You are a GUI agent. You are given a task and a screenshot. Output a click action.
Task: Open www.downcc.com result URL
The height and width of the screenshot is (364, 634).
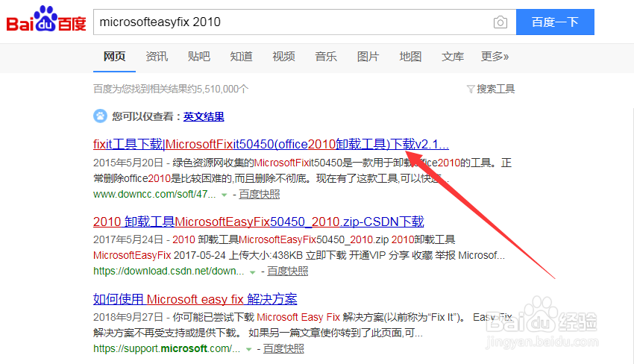[154, 194]
